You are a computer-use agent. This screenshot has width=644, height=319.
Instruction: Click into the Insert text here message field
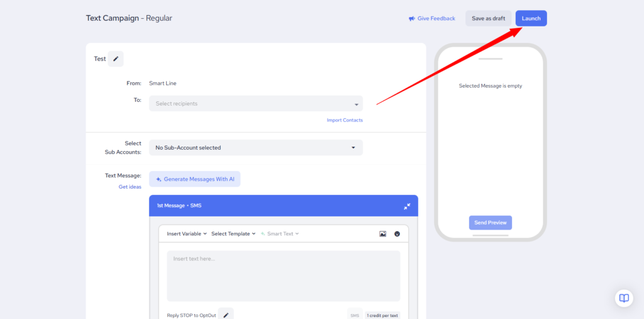coord(283,276)
